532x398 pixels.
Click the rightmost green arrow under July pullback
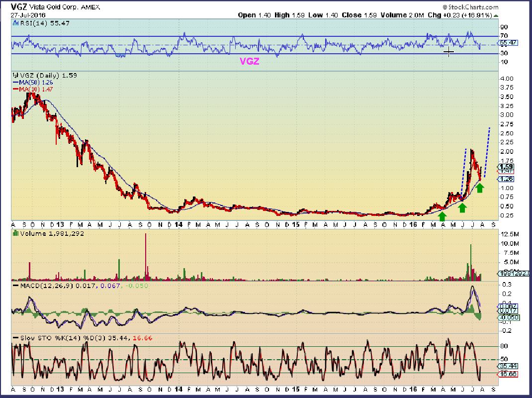[x=480, y=188]
